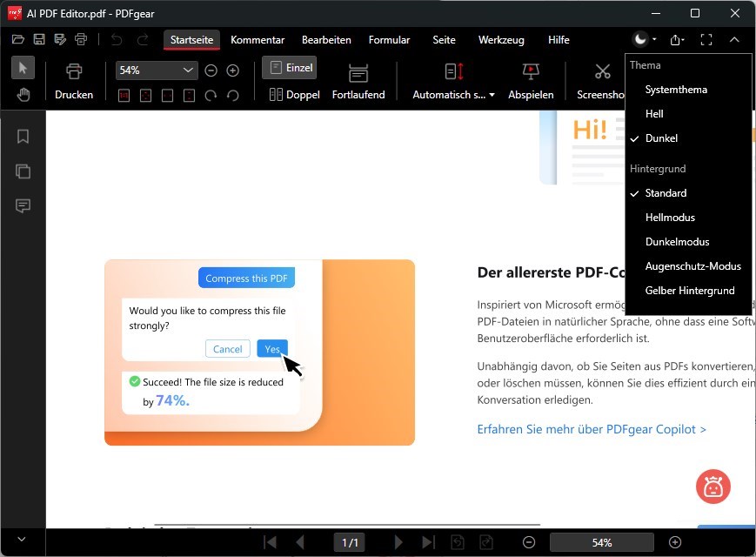Open the bookmarks side panel
Image resolution: width=756 pixels, height=557 pixels.
pyautogui.click(x=23, y=137)
